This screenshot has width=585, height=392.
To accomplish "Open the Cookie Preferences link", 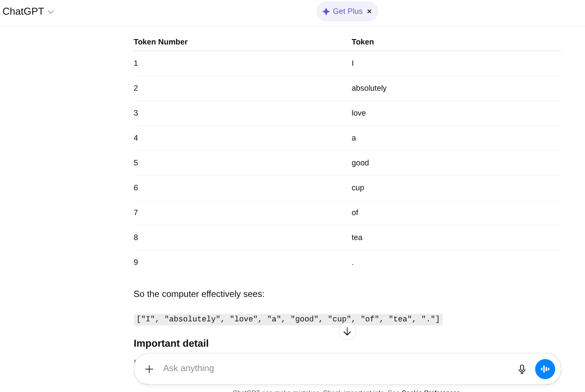I will [430, 391].
